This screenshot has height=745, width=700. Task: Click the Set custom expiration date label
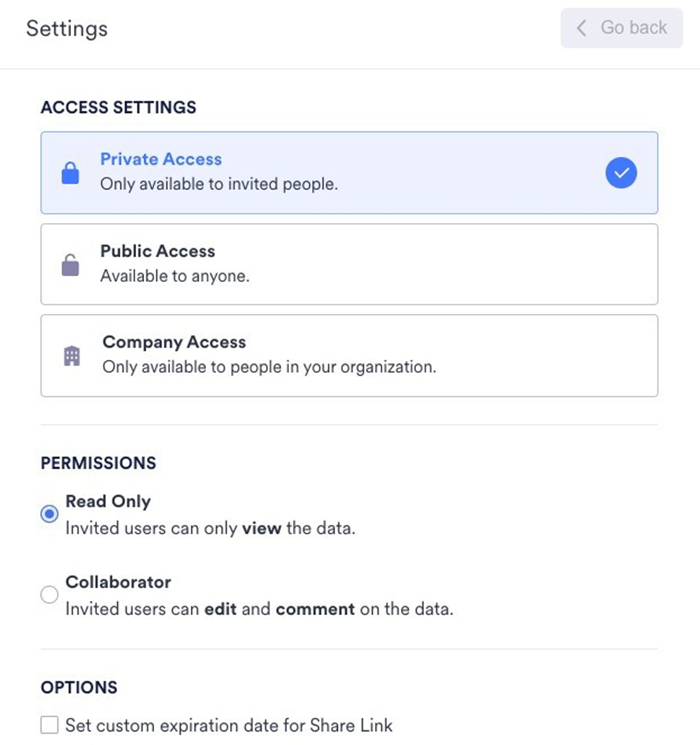point(229,724)
